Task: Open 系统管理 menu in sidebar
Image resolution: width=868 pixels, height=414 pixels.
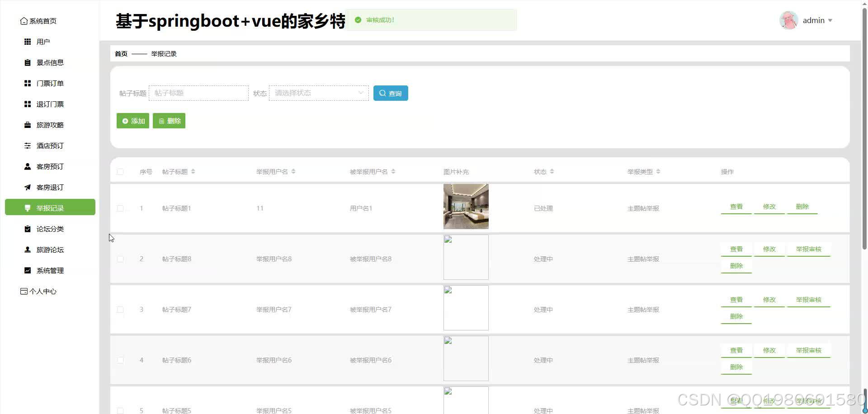Action: [50, 270]
